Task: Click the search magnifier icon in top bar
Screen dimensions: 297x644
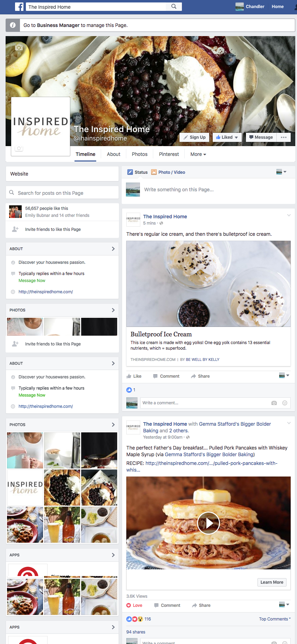Action: pos(174,6)
